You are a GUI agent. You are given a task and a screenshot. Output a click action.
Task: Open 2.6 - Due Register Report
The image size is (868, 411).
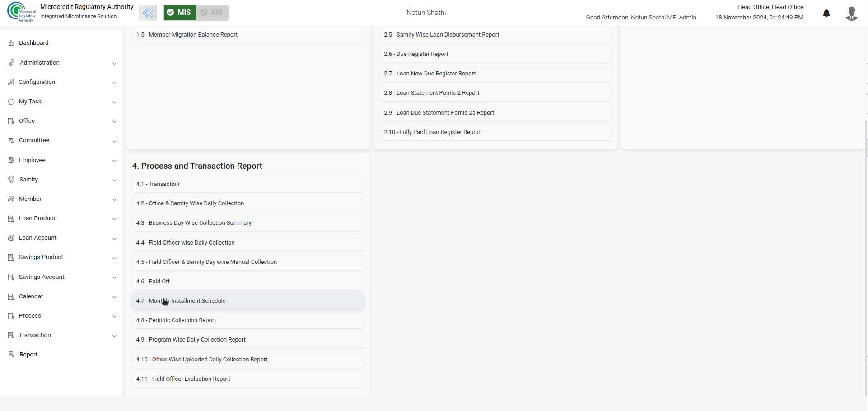495,54
